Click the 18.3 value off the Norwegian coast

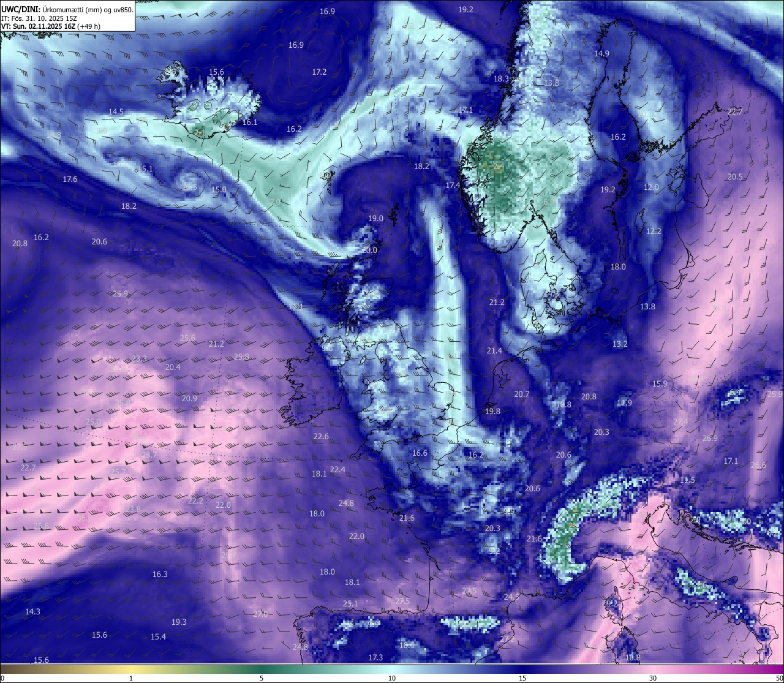[501, 78]
